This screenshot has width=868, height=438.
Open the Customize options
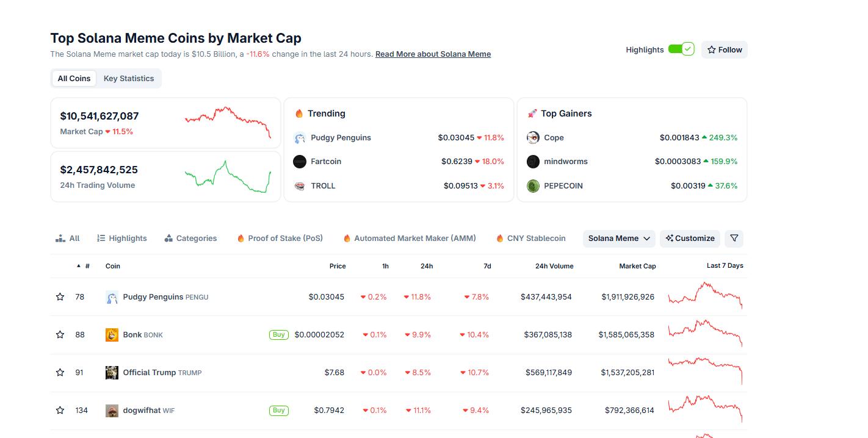(x=690, y=239)
